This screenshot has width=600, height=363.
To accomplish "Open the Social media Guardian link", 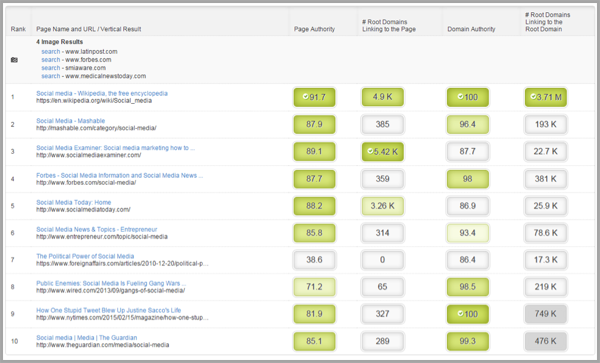I will pyautogui.click(x=86, y=338).
